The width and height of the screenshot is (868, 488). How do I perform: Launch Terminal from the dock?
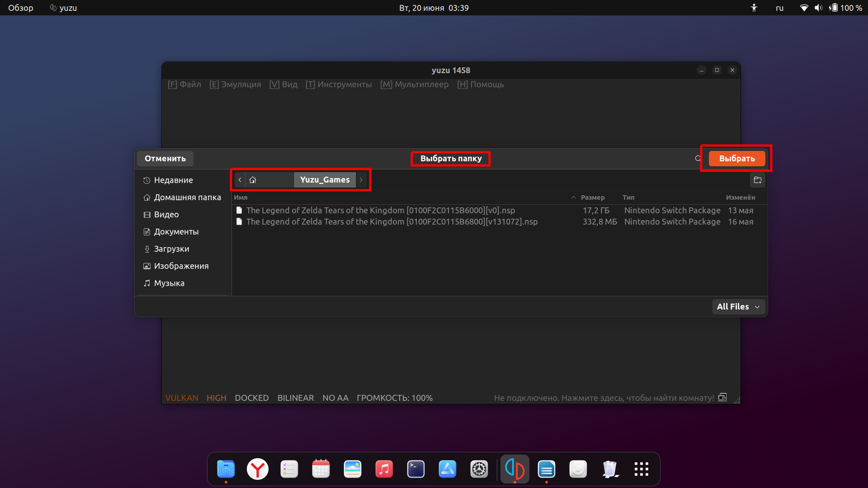coord(415,469)
